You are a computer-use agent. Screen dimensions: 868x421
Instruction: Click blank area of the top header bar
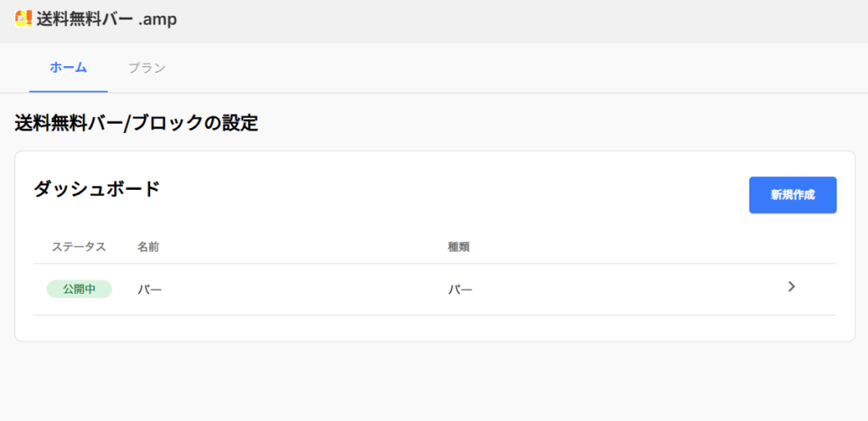[x=509, y=20]
